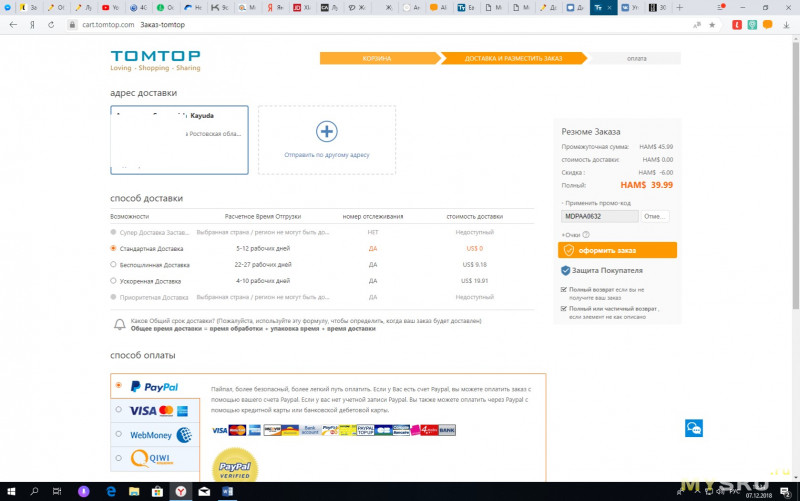Image resolution: width=800 pixels, height=501 pixels.
Task: Open the Windows Start menu
Action: click(11, 491)
